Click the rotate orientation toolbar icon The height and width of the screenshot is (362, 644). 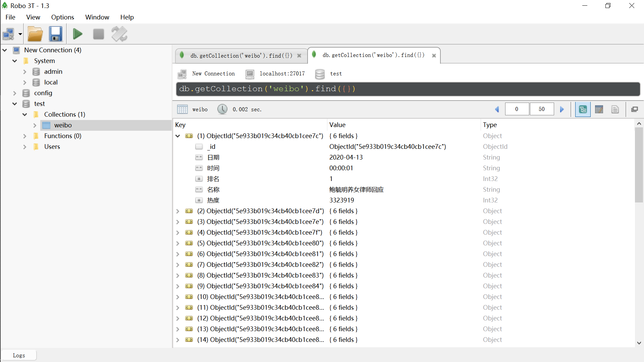[x=119, y=34]
